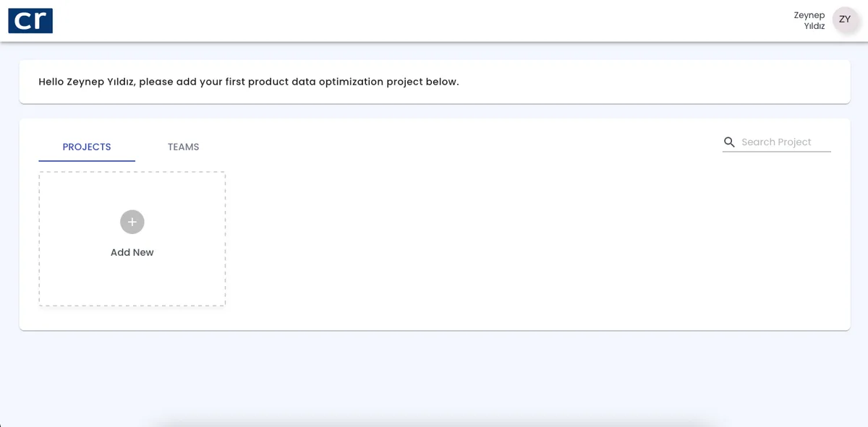Image resolution: width=868 pixels, height=427 pixels.
Task: Click the underline of the search field
Action: click(777, 152)
